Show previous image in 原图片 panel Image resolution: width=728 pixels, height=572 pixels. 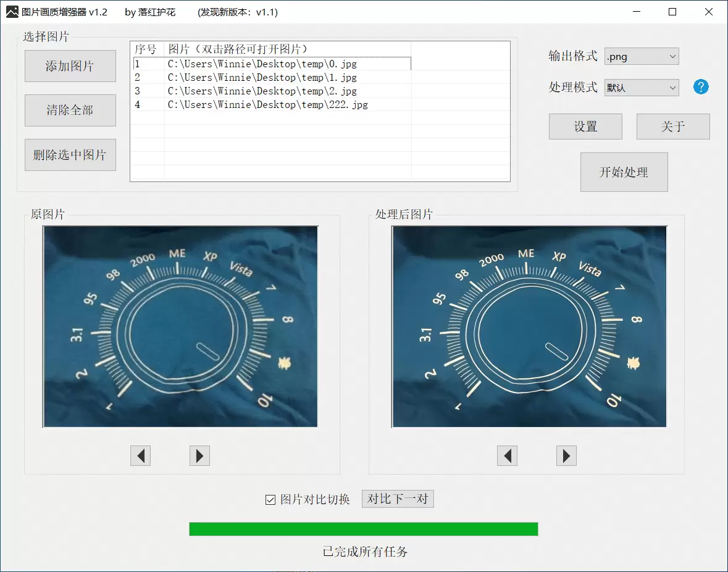click(140, 455)
